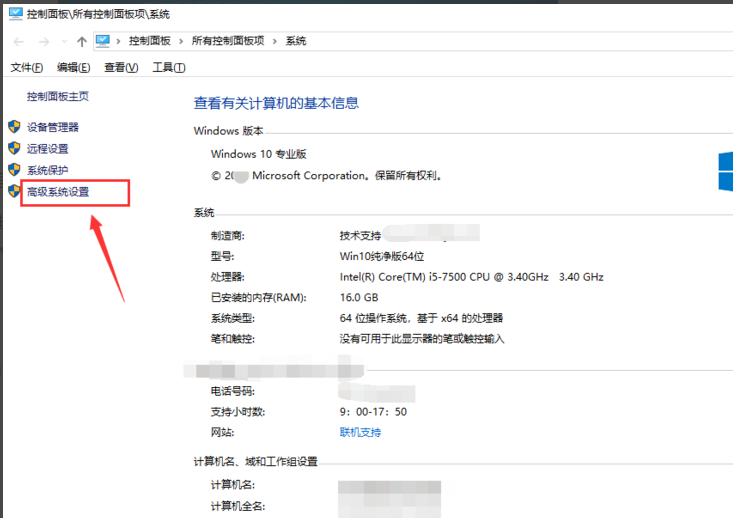The height and width of the screenshot is (518, 733).
Task: Click the 已安装的内存(RAM): label
Action: [x=259, y=297]
